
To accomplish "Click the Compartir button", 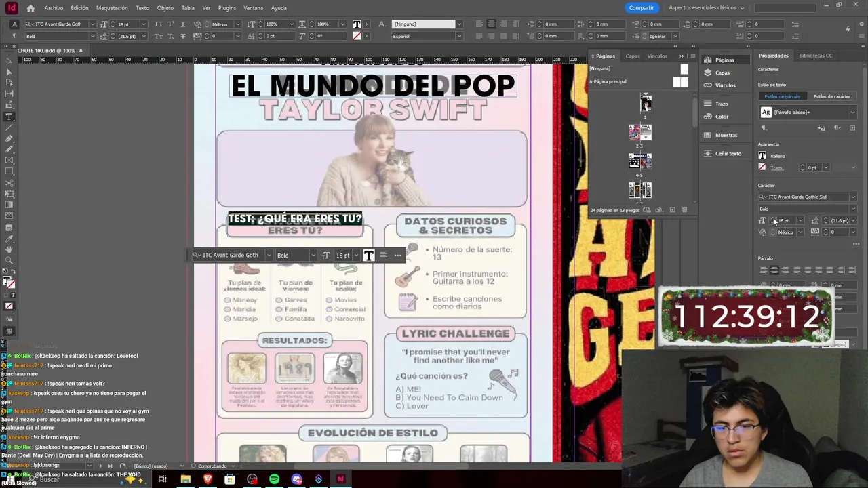I will (x=641, y=8).
